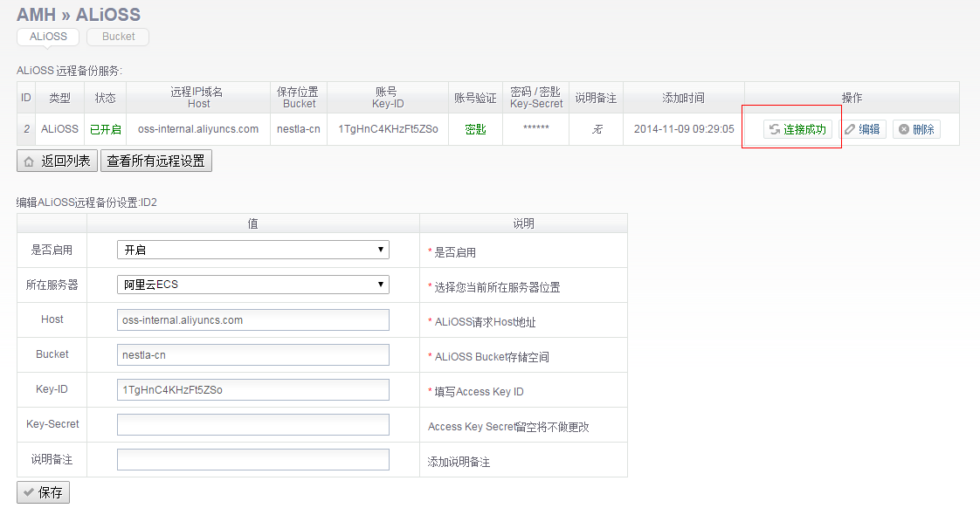Click the green 密匙 verification text
This screenshot has height=515, width=980.
click(475, 129)
